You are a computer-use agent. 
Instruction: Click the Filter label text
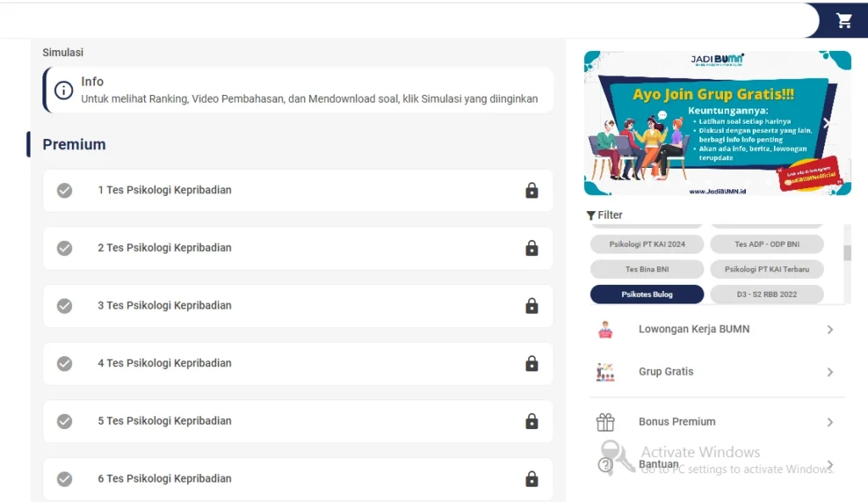[610, 215]
